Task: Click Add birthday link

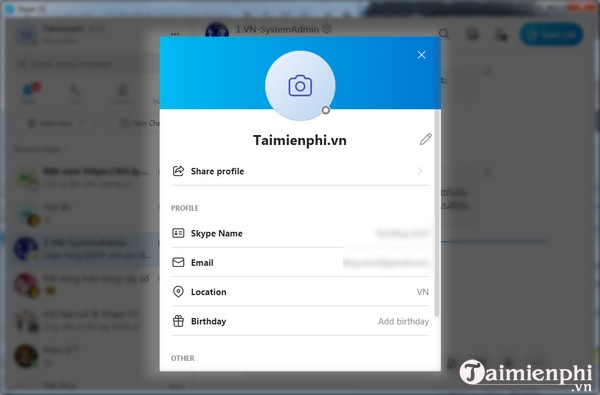Action: (x=403, y=321)
